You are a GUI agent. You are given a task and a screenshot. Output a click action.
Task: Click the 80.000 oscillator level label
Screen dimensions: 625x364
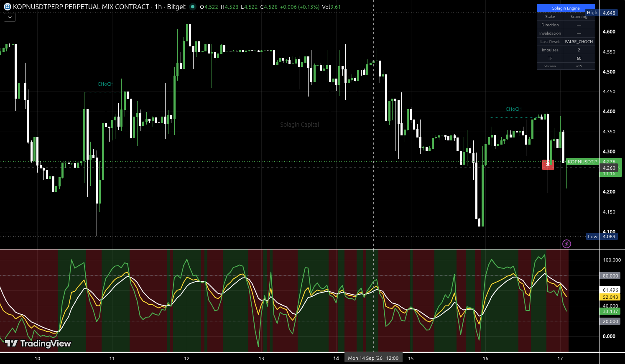click(x=610, y=276)
